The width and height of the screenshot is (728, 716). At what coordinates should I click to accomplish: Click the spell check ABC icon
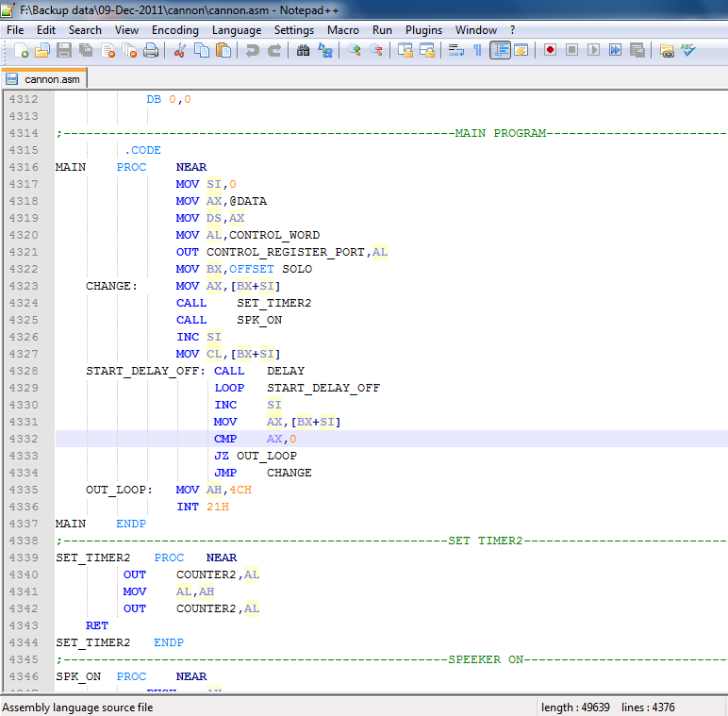688,50
